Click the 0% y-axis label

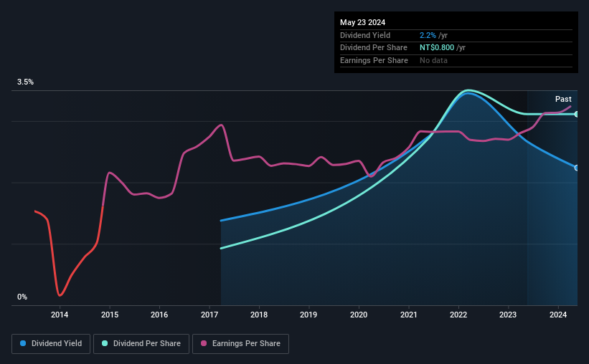22,297
